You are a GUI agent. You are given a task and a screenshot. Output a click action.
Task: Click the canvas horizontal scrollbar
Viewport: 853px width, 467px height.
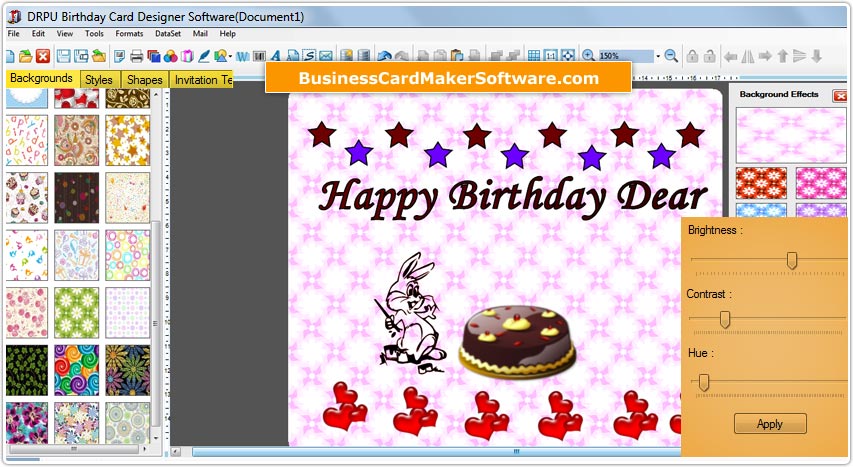click(x=435, y=452)
